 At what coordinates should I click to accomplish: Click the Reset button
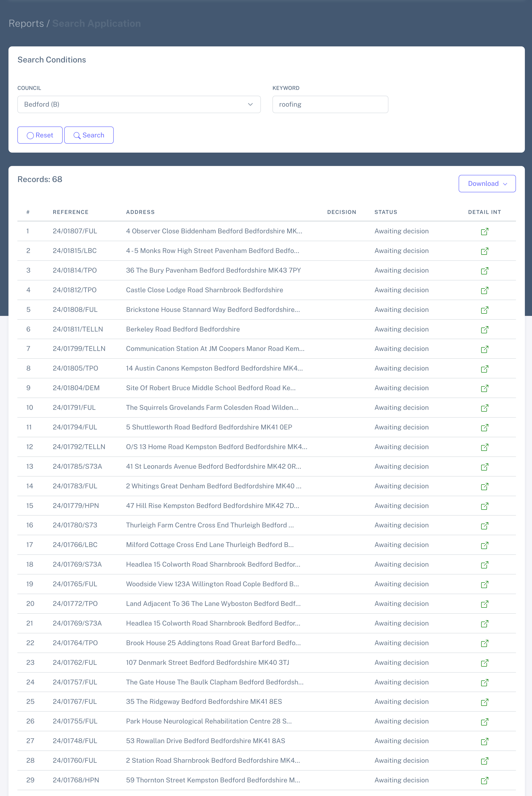40,135
